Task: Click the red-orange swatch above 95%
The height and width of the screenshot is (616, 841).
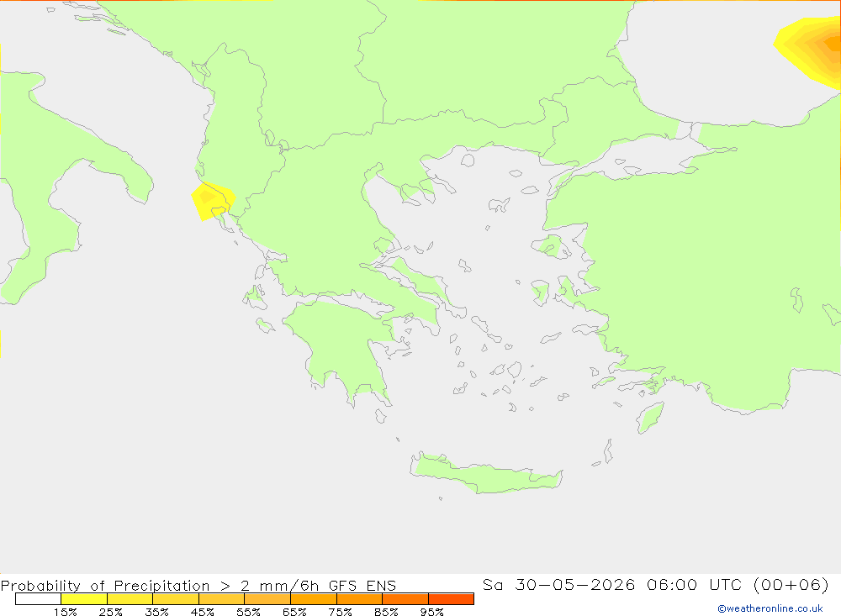Action: [451, 598]
